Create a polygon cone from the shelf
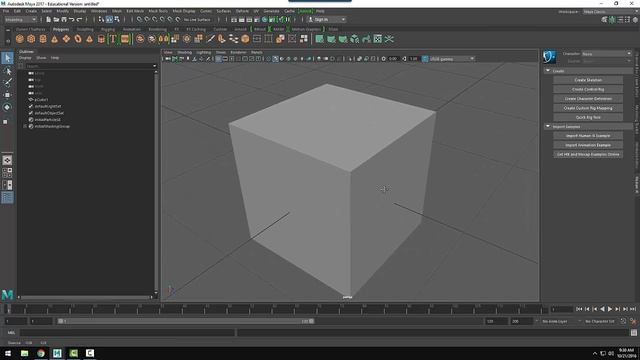Screen dimensions: 640x360 [x=54, y=39]
